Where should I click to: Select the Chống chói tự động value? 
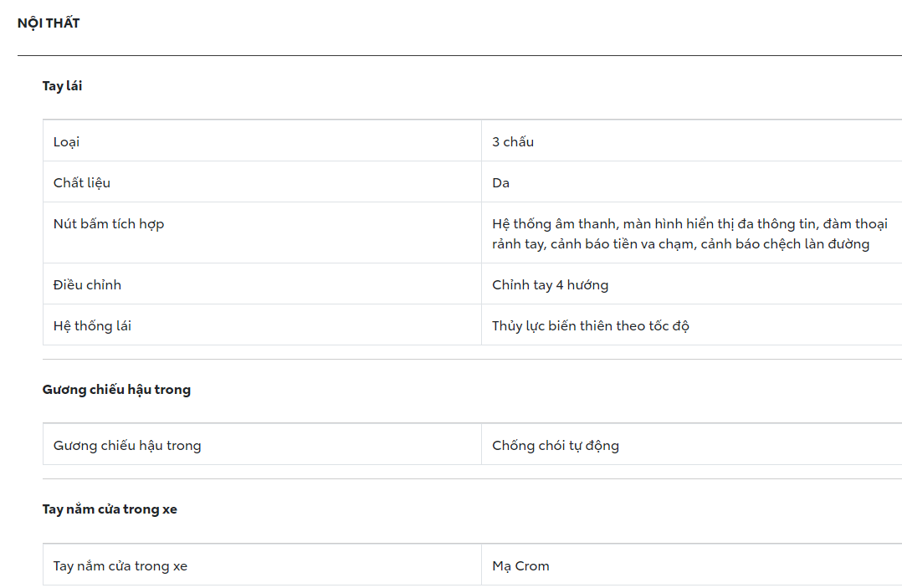[x=556, y=446]
